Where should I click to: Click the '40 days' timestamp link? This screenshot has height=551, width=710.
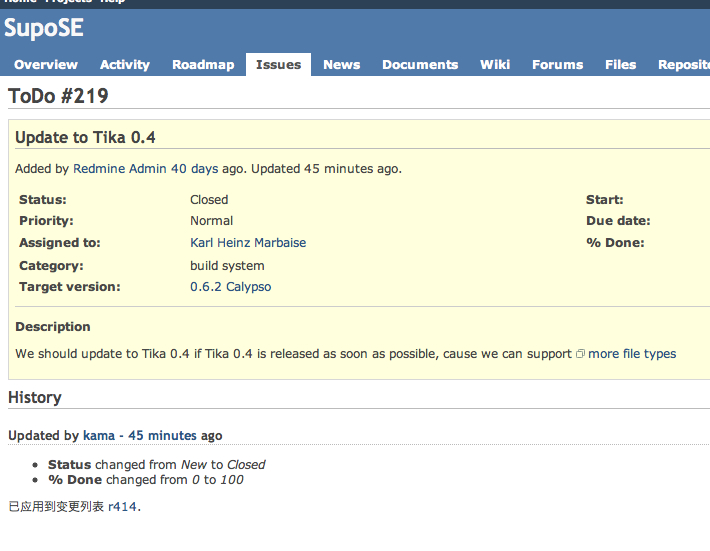click(x=194, y=169)
